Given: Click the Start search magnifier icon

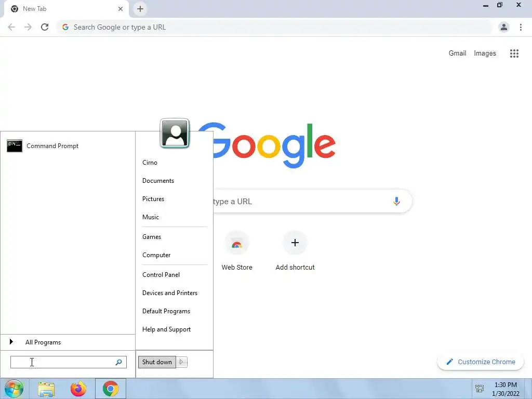Looking at the screenshot, I should [x=119, y=362].
